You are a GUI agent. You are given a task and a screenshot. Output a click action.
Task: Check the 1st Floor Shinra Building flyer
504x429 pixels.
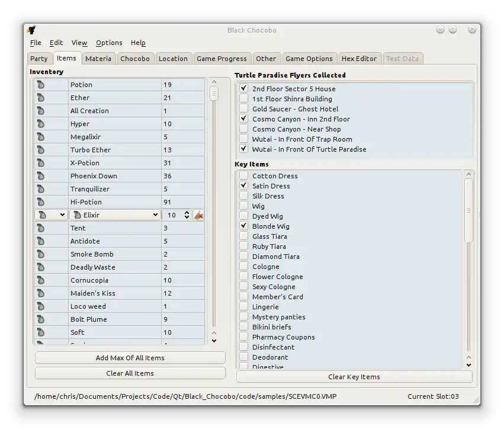click(x=243, y=98)
